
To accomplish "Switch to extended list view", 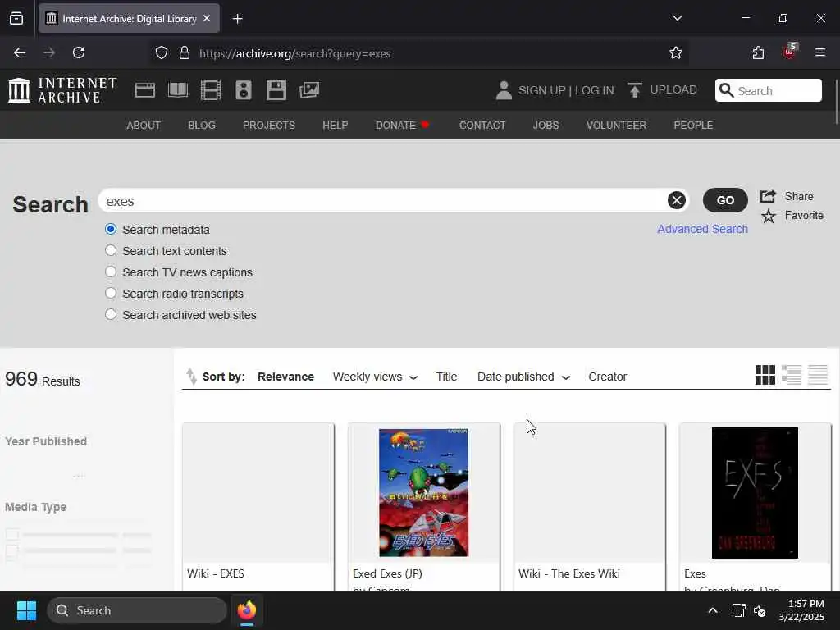I will click(x=792, y=375).
